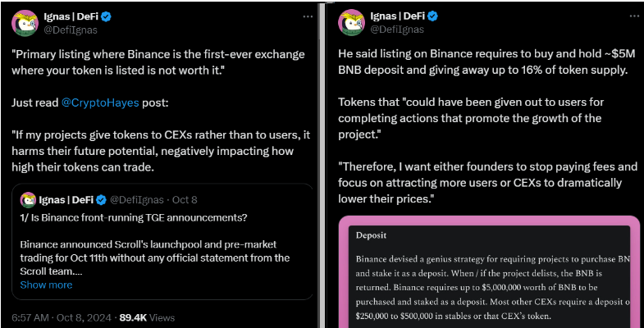Click the Ignas profile avatar on the Primary listing tweet

tap(25, 22)
